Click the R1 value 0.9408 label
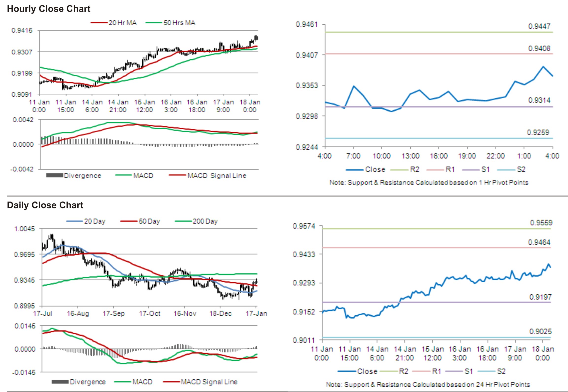The image size is (568, 392). 539,48
